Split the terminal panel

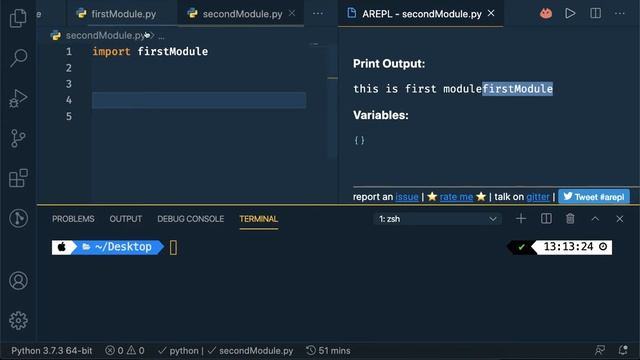pos(546,219)
